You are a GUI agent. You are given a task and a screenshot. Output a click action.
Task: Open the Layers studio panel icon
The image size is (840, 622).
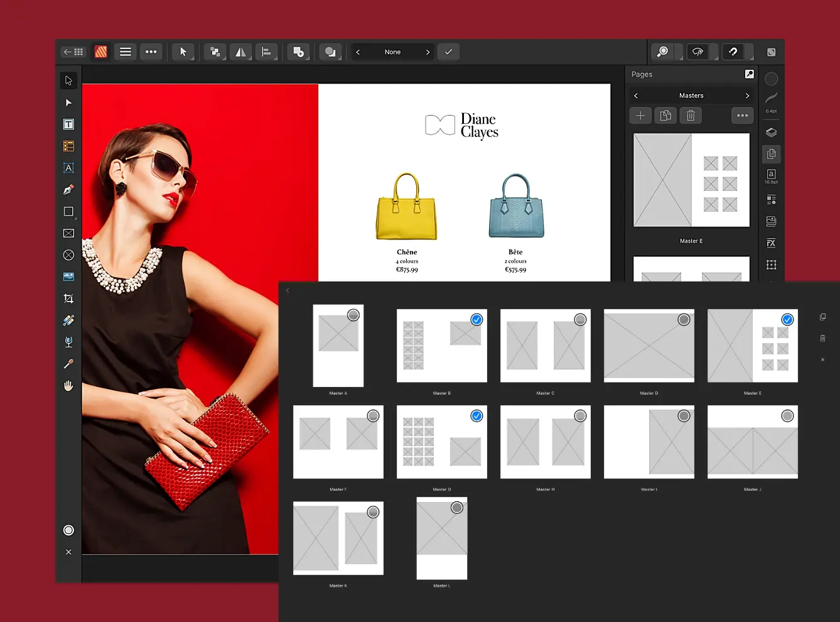(771, 133)
